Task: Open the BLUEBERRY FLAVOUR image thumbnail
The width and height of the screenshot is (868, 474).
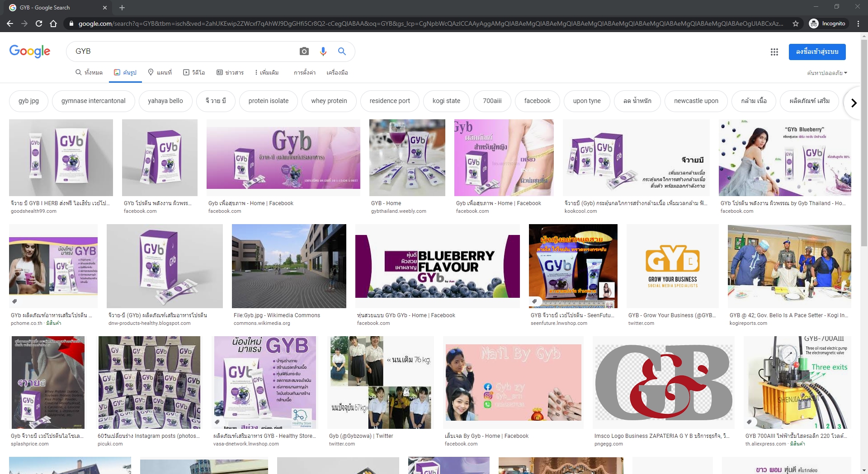Action: [437, 266]
